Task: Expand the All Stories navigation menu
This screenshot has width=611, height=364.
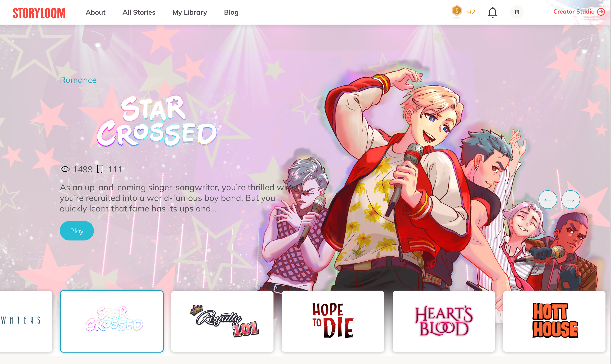Action: 139,12
